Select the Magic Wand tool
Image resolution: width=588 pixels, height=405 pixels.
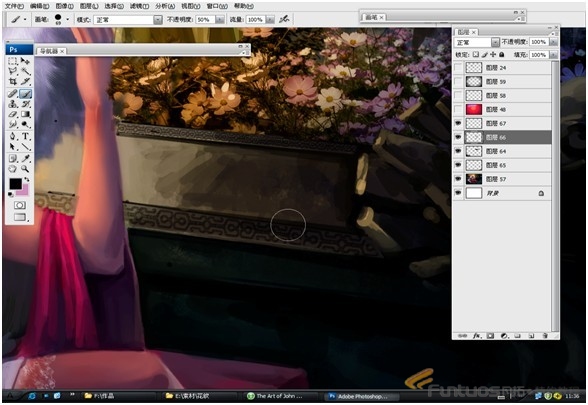tap(25, 71)
